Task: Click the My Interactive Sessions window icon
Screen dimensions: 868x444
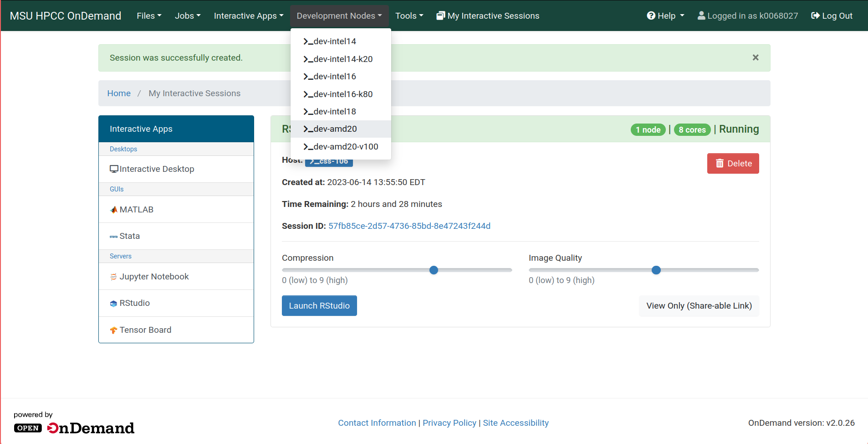Action: pyautogui.click(x=440, y=15)
